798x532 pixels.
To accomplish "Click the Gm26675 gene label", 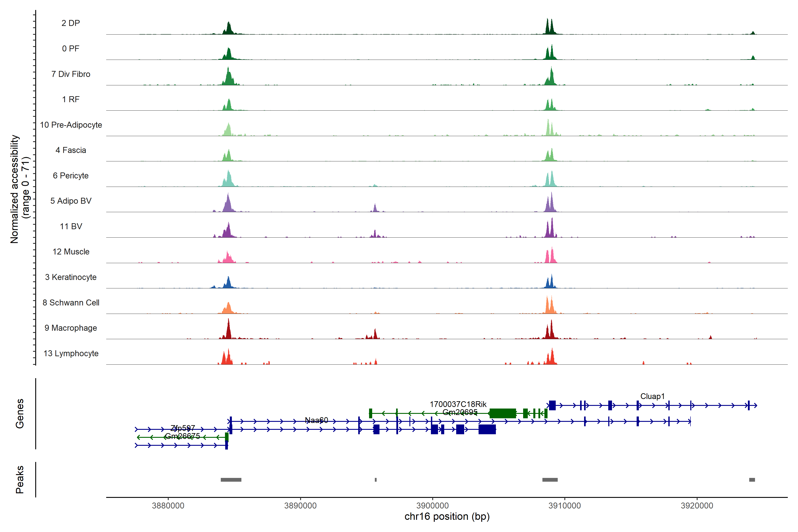I will tap(182, 436).
